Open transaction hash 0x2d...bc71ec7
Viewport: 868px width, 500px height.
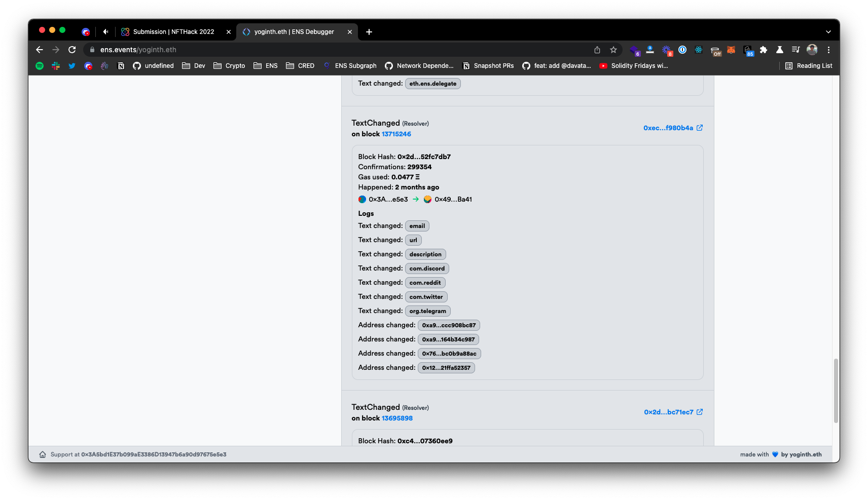coord(669,412)
